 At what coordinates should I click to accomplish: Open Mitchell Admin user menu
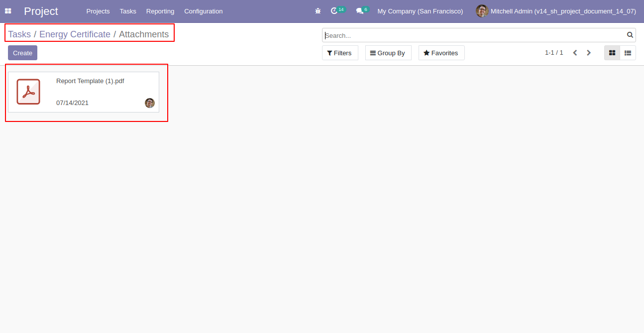click(x=556, y=11)
